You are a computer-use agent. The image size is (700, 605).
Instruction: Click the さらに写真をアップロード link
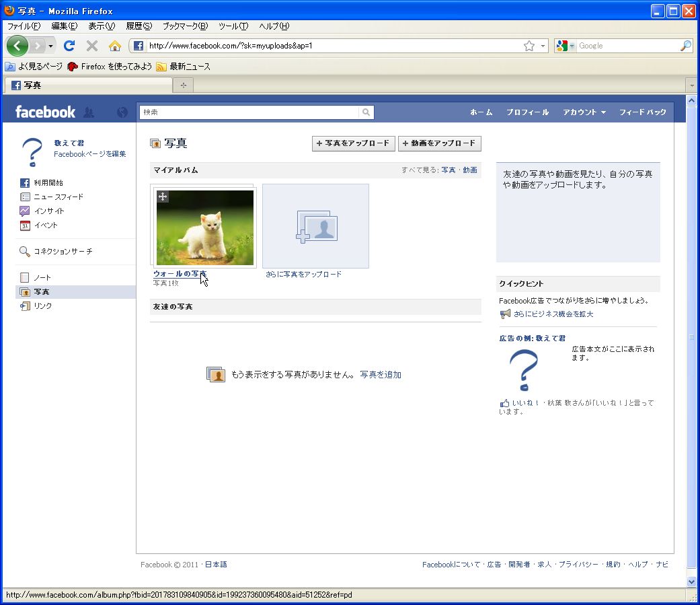(303, 275)
